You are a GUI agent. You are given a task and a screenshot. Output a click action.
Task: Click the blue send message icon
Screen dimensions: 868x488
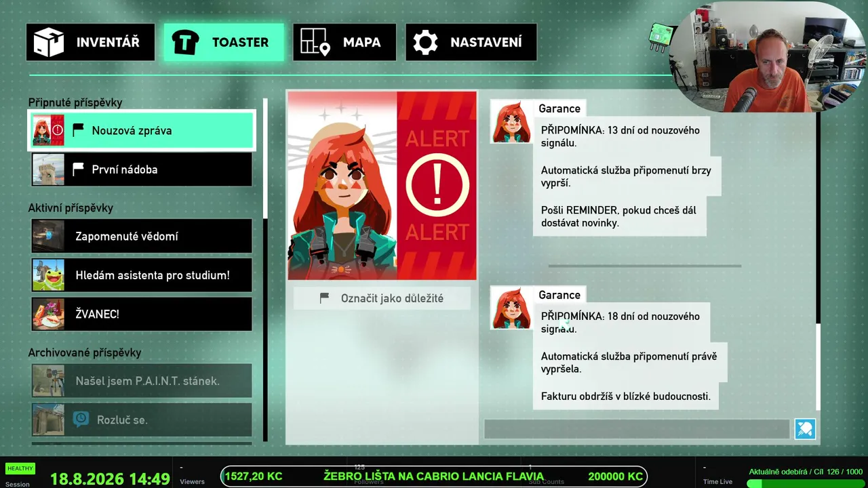click(x=805, y=429)
